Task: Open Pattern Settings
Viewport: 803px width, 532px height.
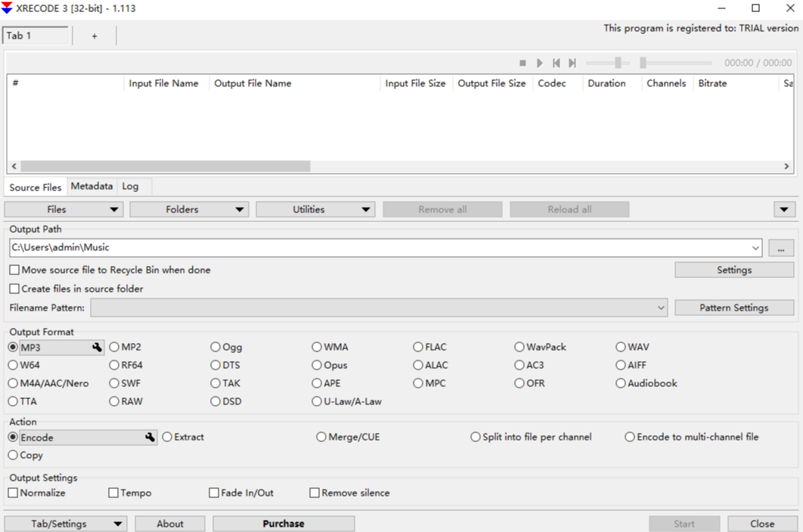Action: (x=734, y=308)
